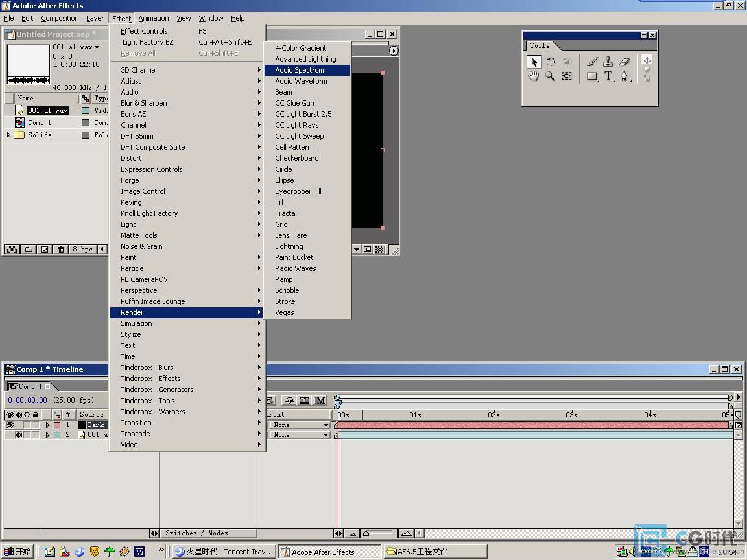Click the pink label color of layer 1
The image size is (747, 560).
click(57, 425)
